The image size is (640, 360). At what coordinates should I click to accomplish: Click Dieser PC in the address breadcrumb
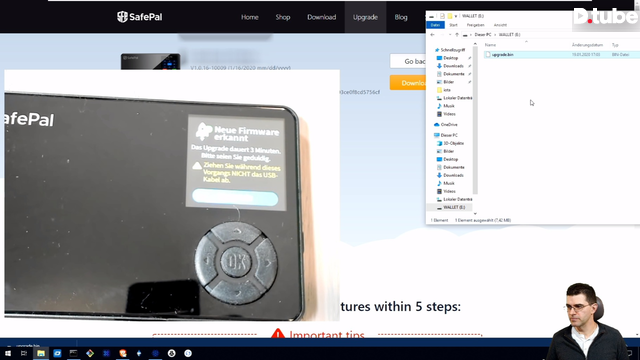(x=483, y=35)
